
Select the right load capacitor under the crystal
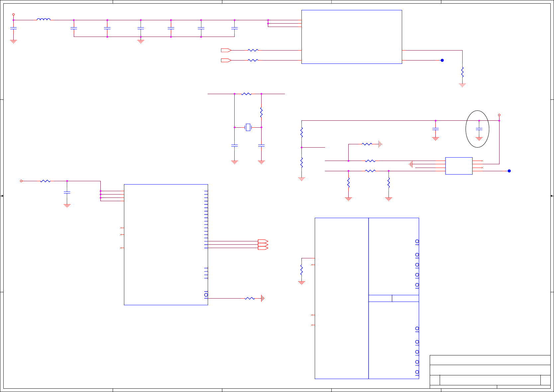point(261,146)
